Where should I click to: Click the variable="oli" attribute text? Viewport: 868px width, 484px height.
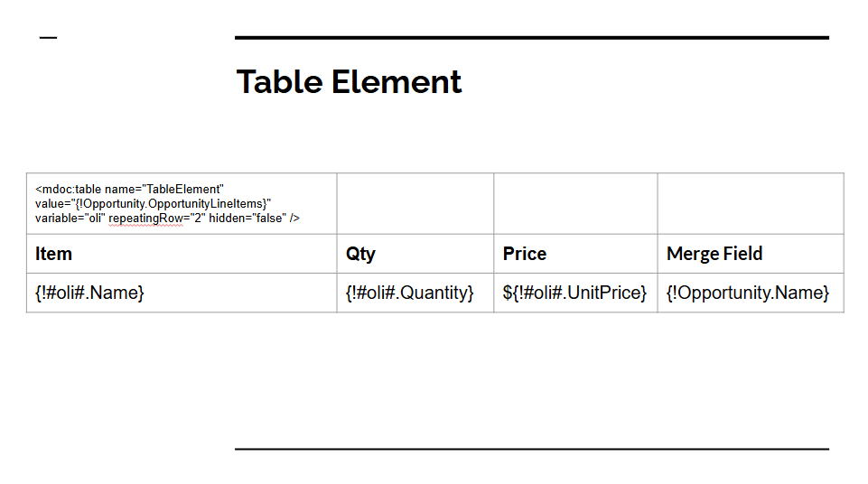[x=70, y=219]
